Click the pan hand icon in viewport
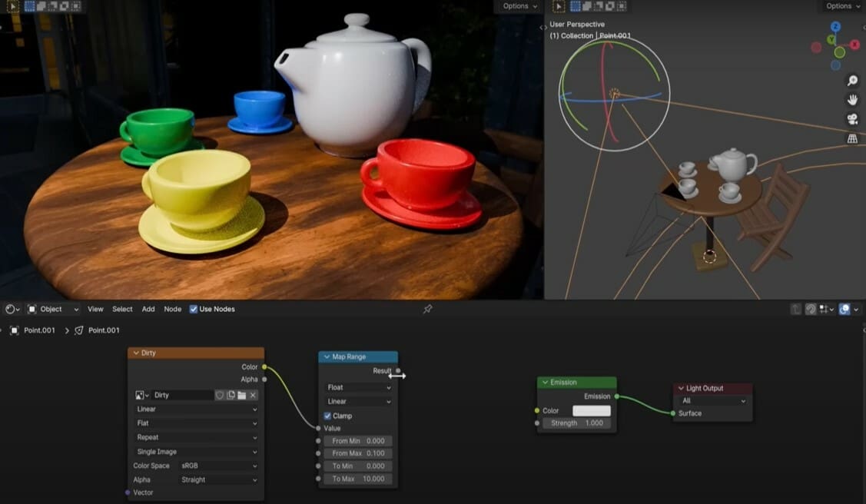Screen dimensions: 866x504 (852, 100)
